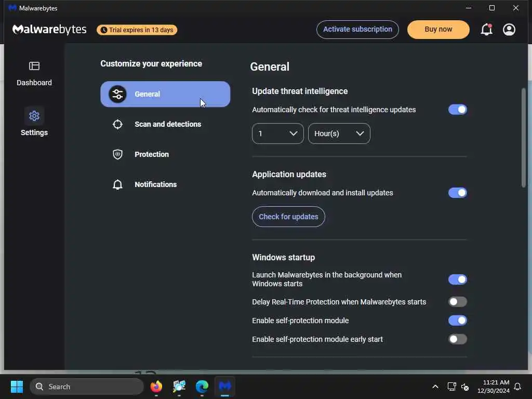Open the Windows Start menu
The image size is (532, 399).
[17, 387]
